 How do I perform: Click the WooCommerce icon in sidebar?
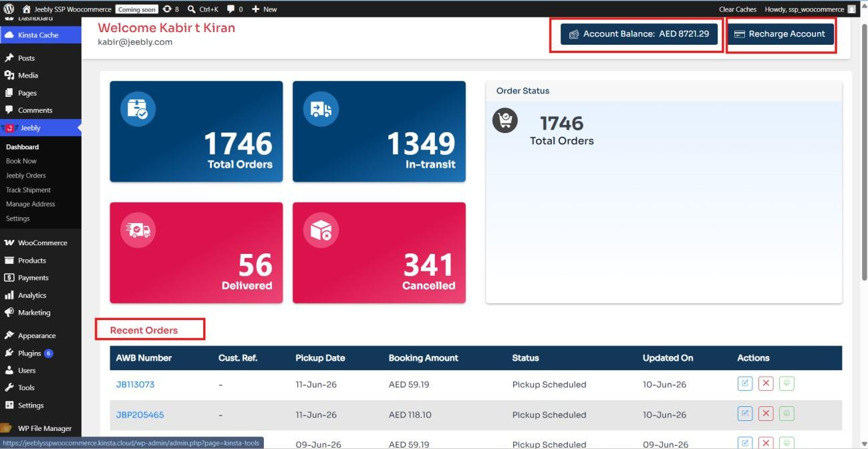click(9, 243)
